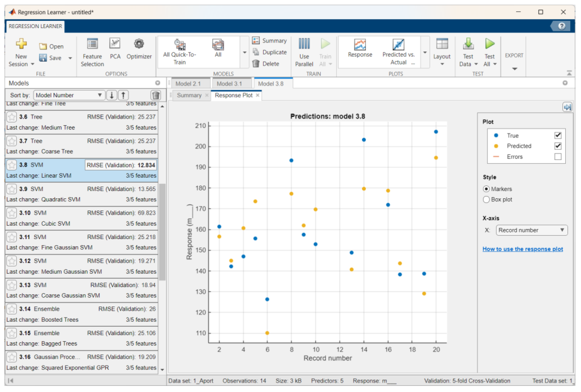Uncheck the Predicted plot checkbox
The width and height of the screenshot is (581, 392).
click(558, 146)
